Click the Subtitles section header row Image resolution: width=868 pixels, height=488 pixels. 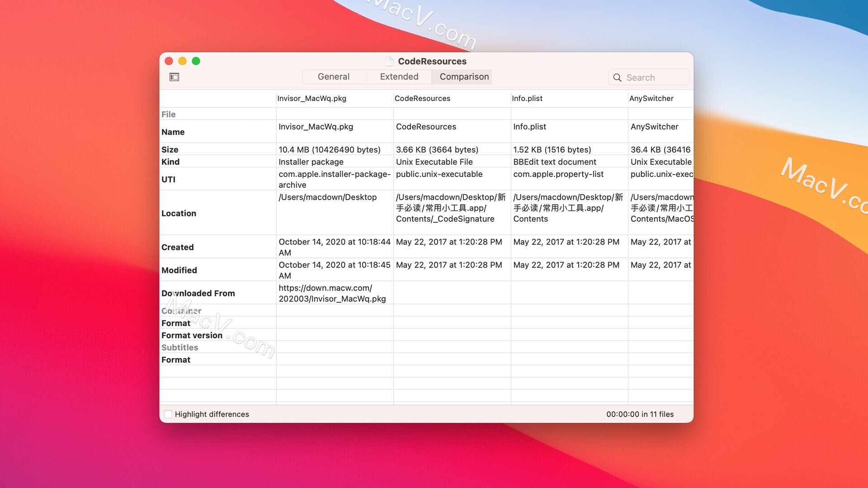pos(179,347)
